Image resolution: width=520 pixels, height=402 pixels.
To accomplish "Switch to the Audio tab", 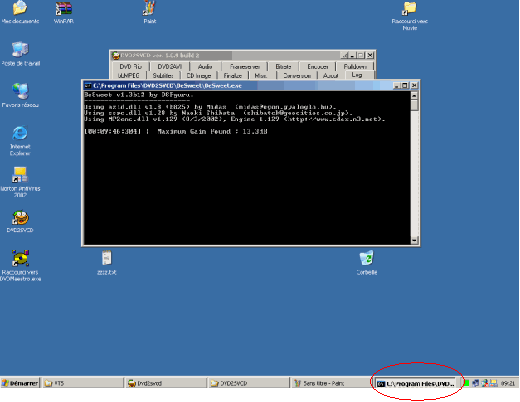I will point(205,66).
